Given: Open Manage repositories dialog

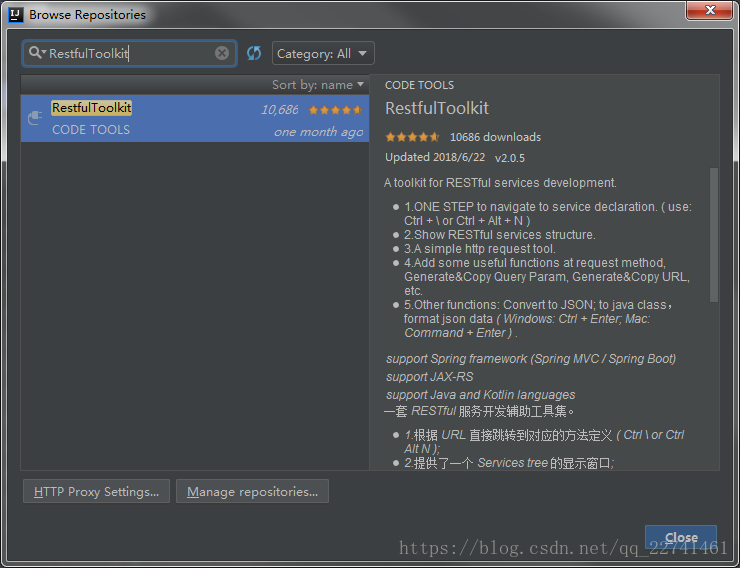Looking at the screenshot, I should tap(252, 492).
